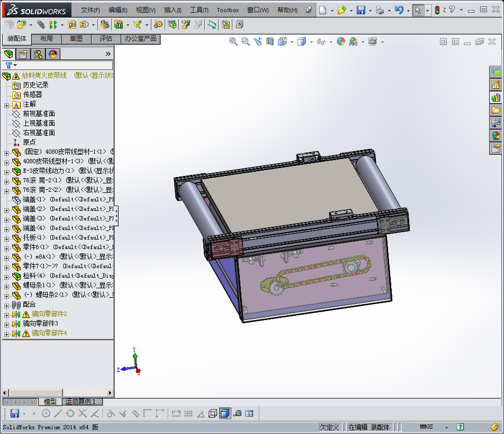This screenshot has height=434, width=504.
Task: Click the 评估 command tab
Action: [106, 39]
